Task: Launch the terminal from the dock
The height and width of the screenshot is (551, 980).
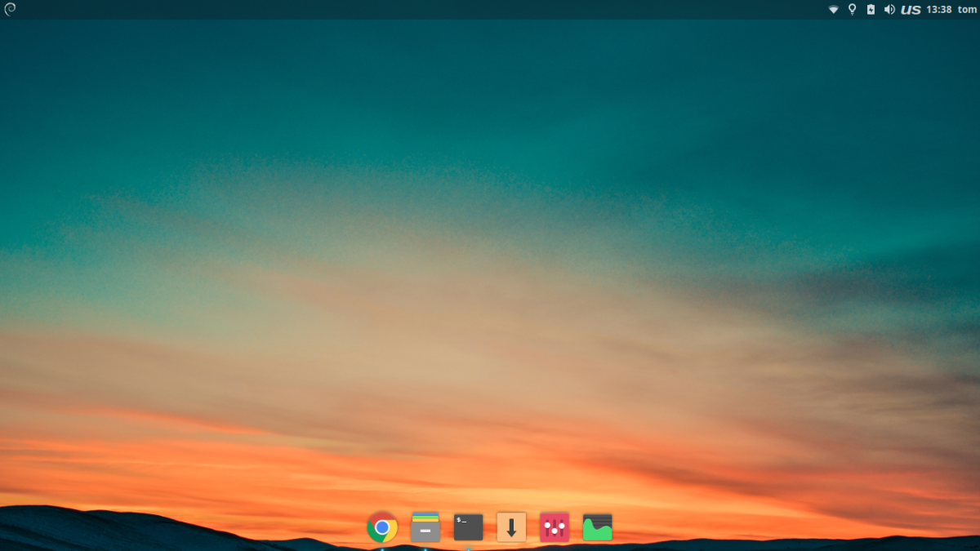Action: 469,527
